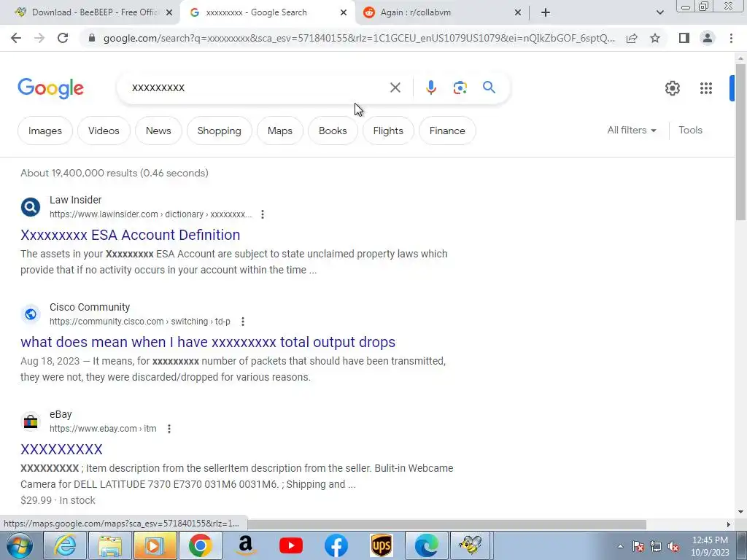Close the BeeBEEP download tab
The image size is (747, 560).
coord(169,12)
